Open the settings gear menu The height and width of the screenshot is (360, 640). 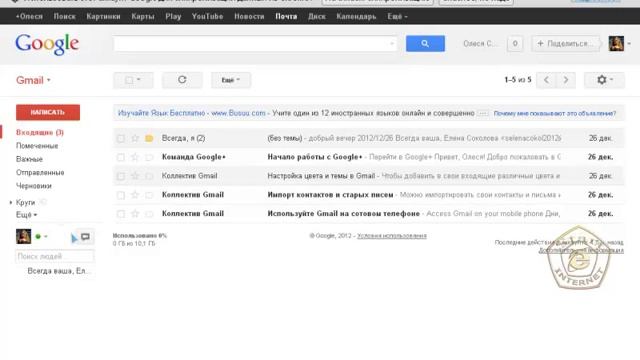click(x=604, y=80)
